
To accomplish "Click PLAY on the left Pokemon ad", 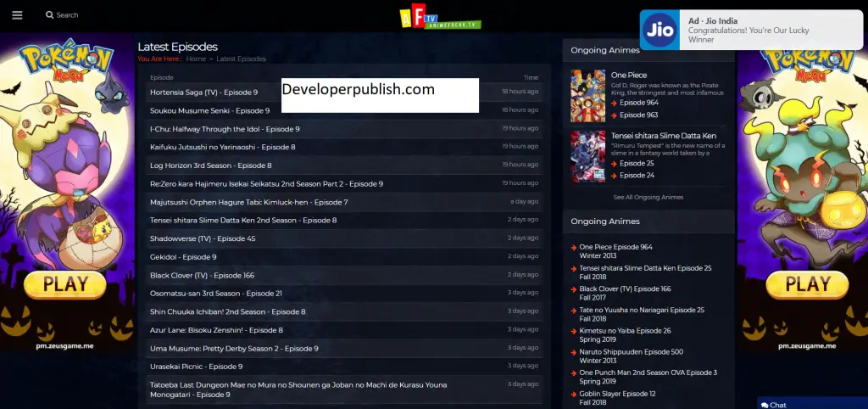I will [65, 285].
